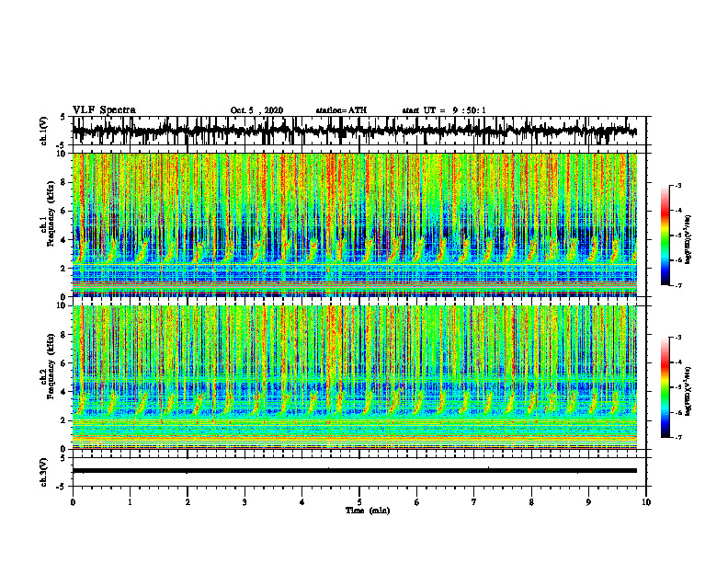Click the ch.1 color bar log(PSD) unit label
Viewport: 728px width, 563px height.
point(689,240)
